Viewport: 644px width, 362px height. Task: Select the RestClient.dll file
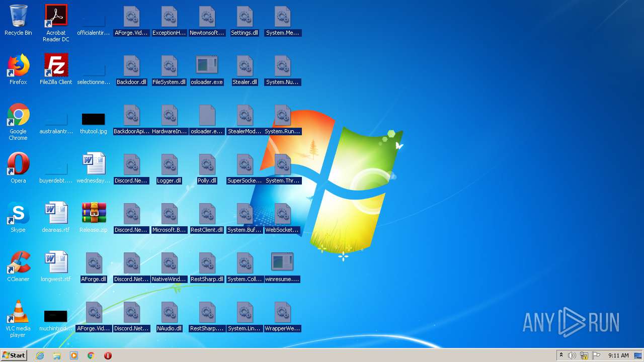tap(207, 217)
